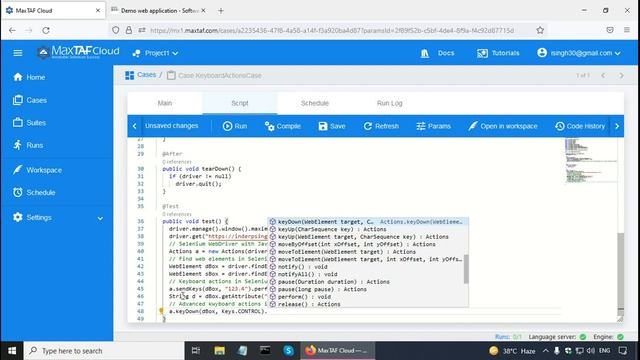The height and width of the screenshot is (360, 640).
Task: Switch to the Schedule tab
Action: pos(315,103)
